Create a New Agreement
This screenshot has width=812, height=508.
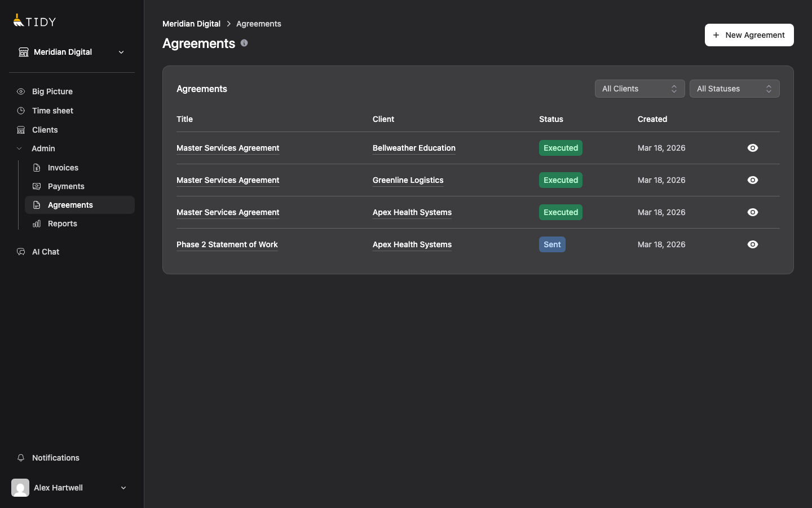749,35
